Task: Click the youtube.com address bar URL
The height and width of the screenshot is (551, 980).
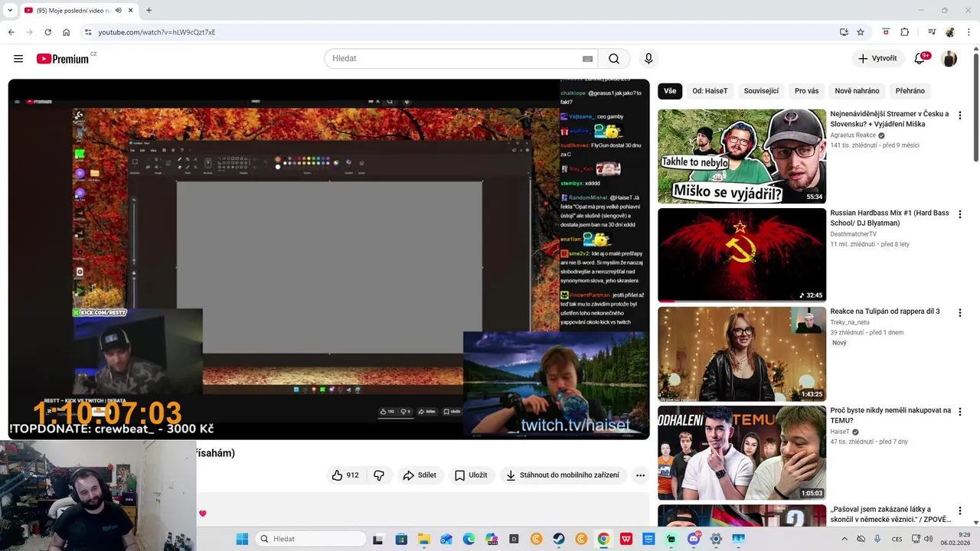Action: tap(156, 32)
